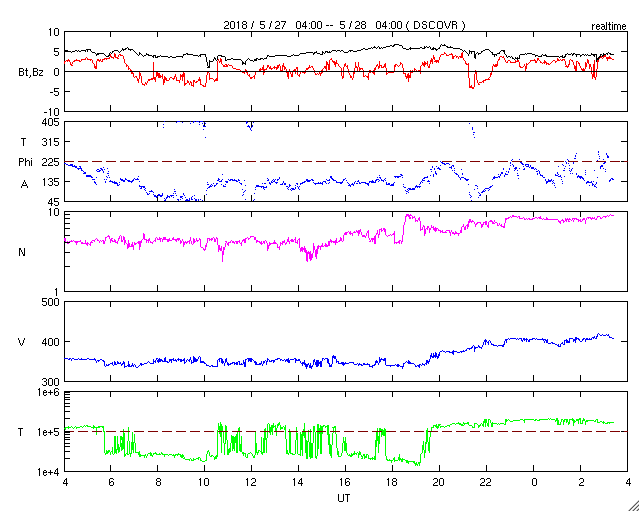Click the '400' velocity tick label
The image size is (640, 512).
(51, 342)
